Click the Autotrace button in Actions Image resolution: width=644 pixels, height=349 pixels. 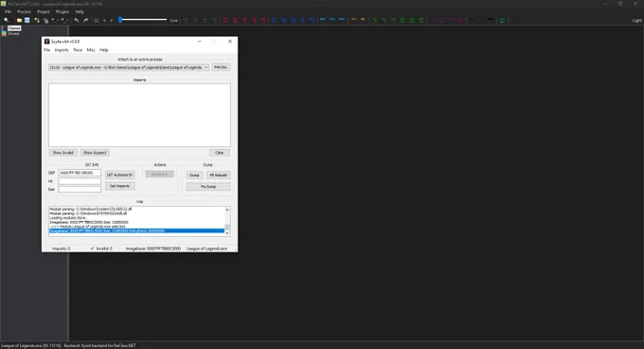tap(159, 174)
